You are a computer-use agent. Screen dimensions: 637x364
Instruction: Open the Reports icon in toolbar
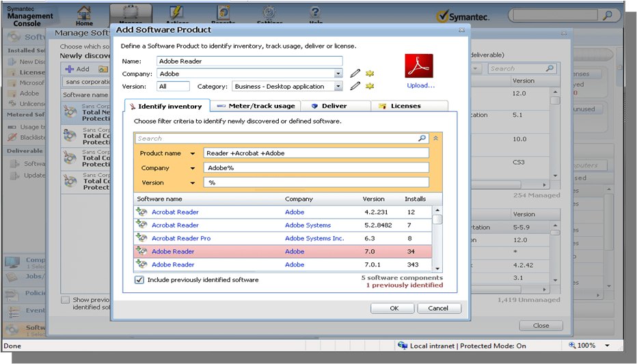pos(223,12)
